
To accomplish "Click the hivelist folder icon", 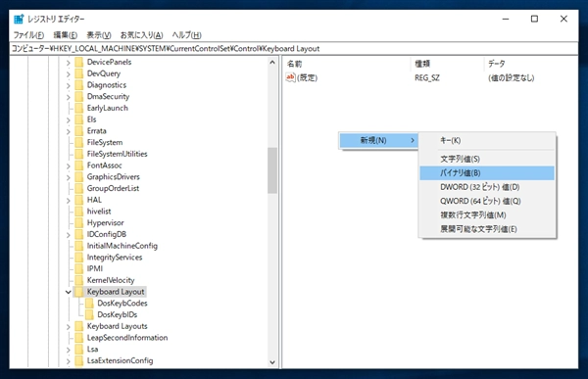I will pos(78,212).
